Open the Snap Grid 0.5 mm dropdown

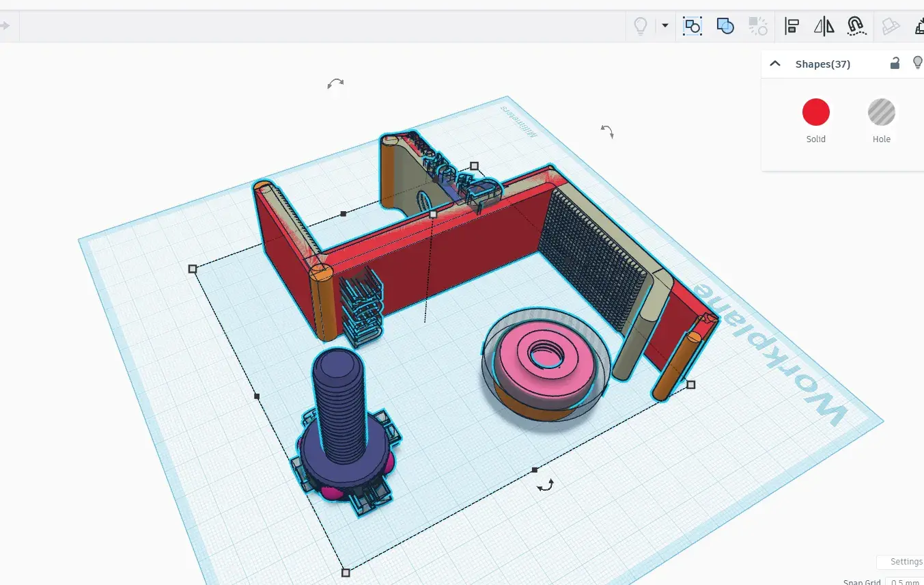(x=906, y=582)
